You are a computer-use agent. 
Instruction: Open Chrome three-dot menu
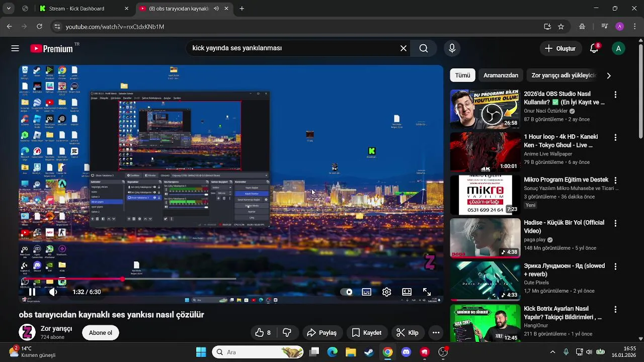633,27
